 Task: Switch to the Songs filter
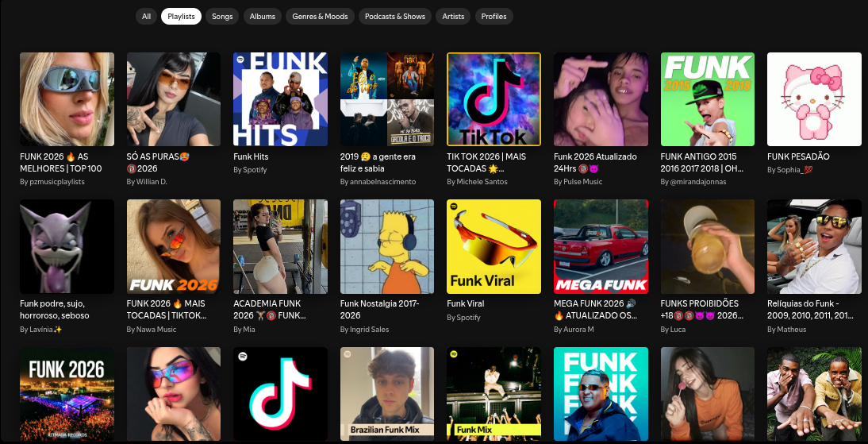tap(222, 17)
